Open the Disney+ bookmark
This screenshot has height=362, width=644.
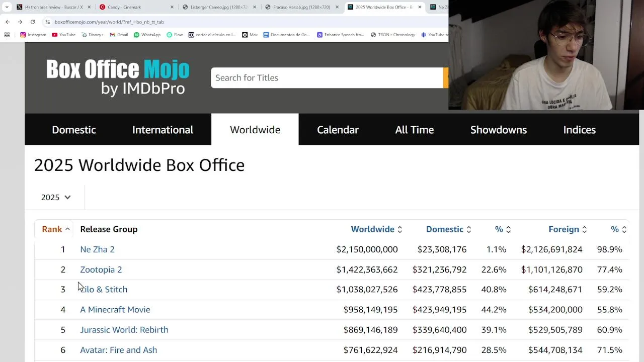[92, 35]
